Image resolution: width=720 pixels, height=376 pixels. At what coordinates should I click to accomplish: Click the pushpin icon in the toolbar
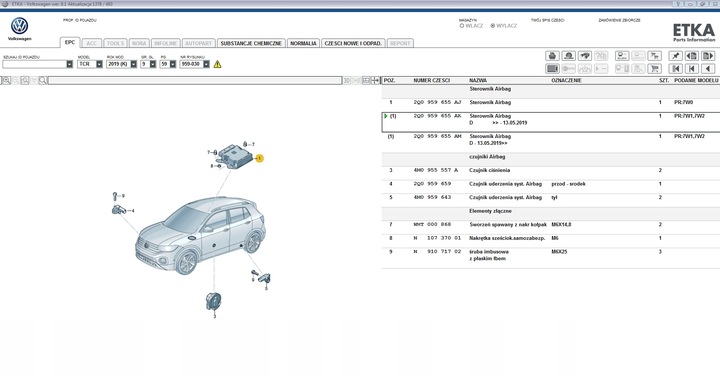tap(675, 56)
